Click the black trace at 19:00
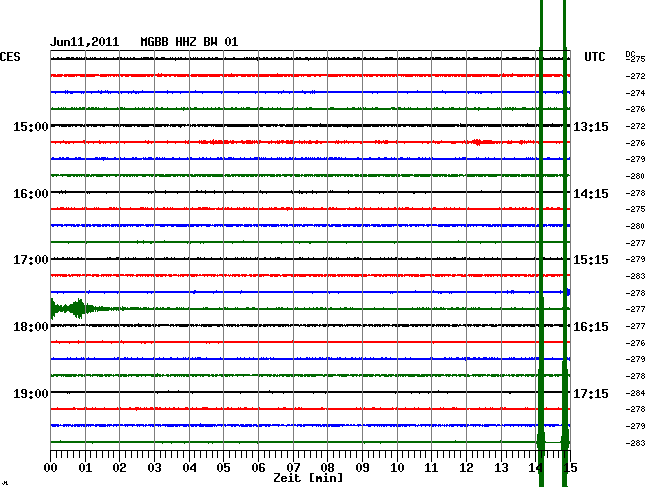The height and width of the screenshot is (494, 650). coord(310,392)
